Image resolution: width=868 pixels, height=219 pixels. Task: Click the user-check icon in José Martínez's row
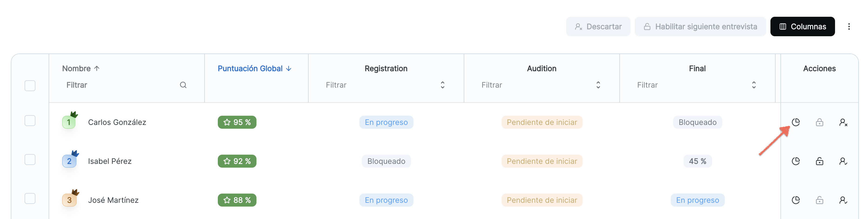pyautogui.click(x=843, y=200)
